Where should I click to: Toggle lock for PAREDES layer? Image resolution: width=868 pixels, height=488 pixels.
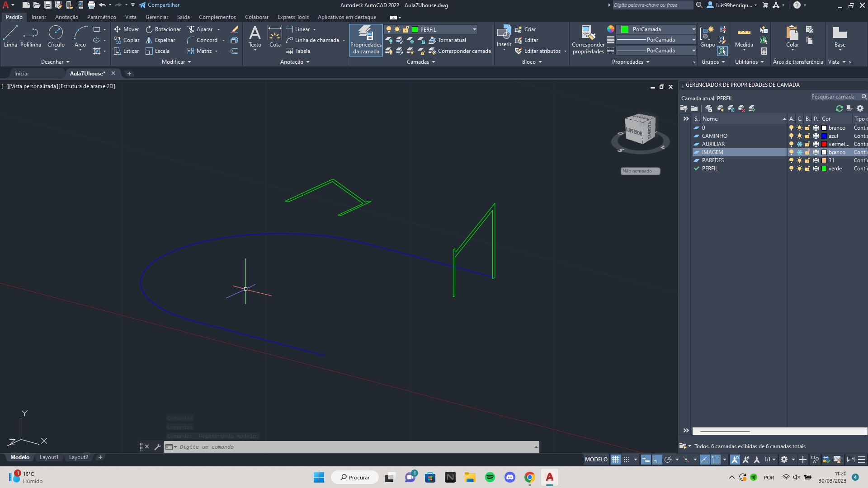[807, 160]
